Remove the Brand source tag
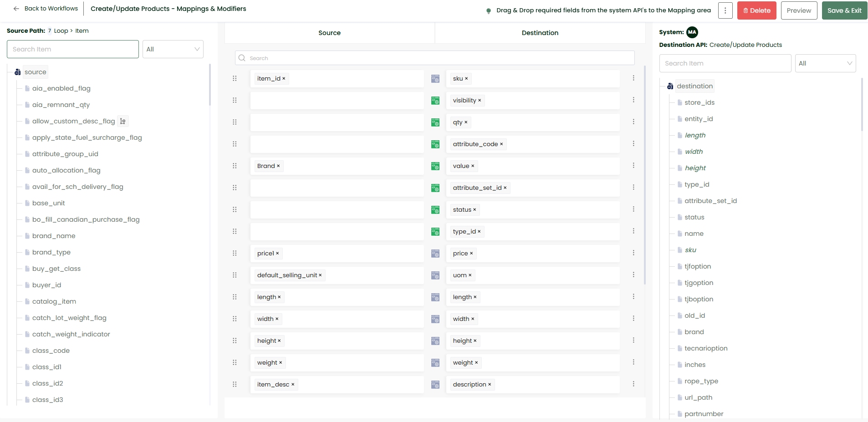This screenshot has height=422, width=868. coord(278,166)
